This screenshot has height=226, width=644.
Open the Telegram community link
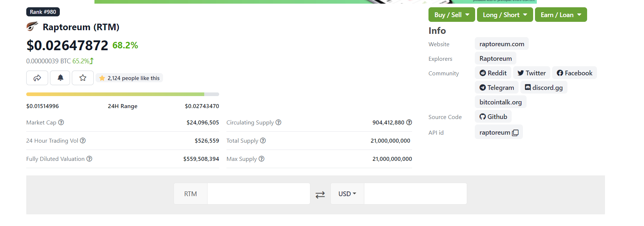(x=497, y=87)
